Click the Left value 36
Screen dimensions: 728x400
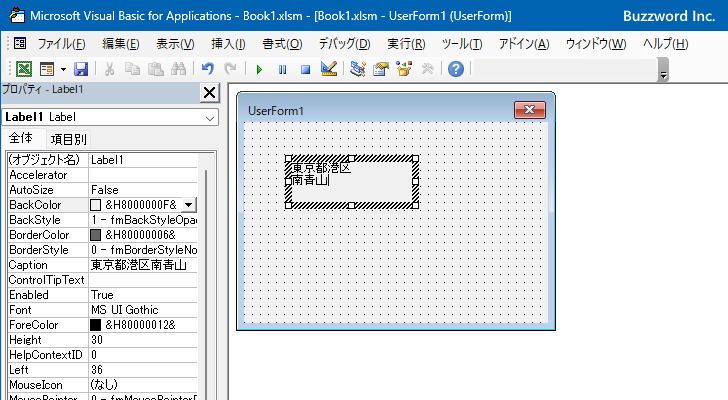[143, 370]
